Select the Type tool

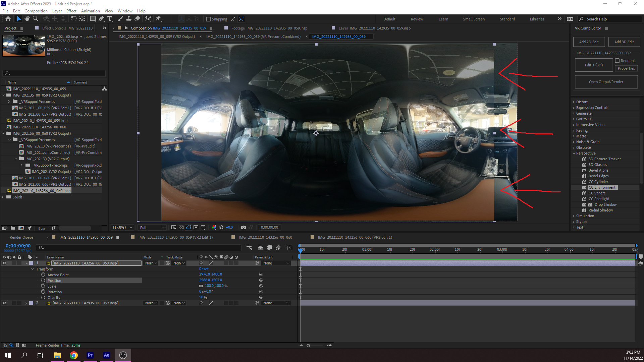point(110,19)
